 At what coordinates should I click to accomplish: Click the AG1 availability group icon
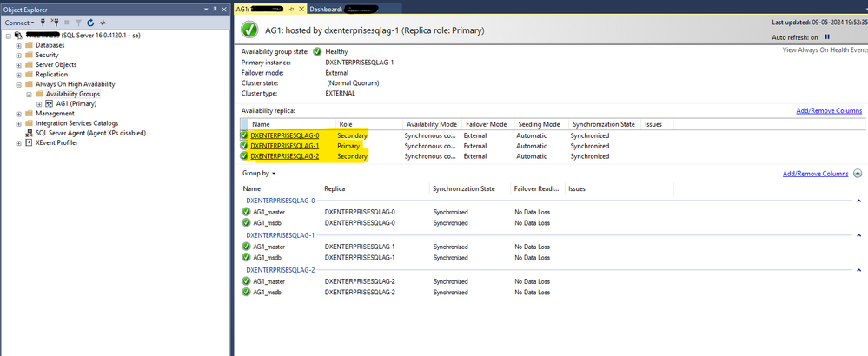pyautogui.click(x=50, y=104)
